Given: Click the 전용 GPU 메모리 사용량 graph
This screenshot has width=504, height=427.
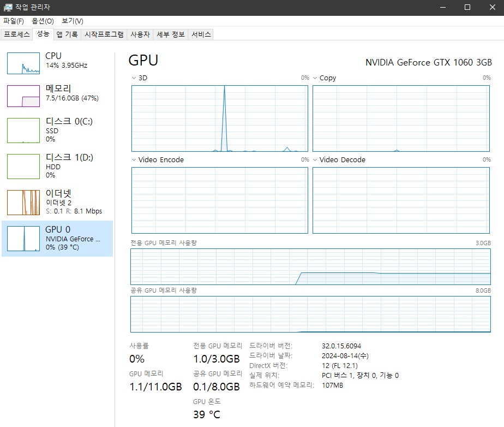Looking at the screenshot, I should [x=310, y=267].
